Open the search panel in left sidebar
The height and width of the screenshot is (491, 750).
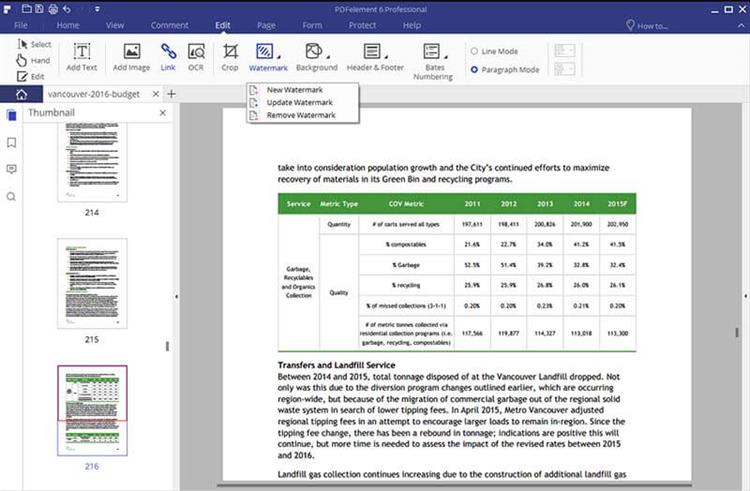coord(11,196)
